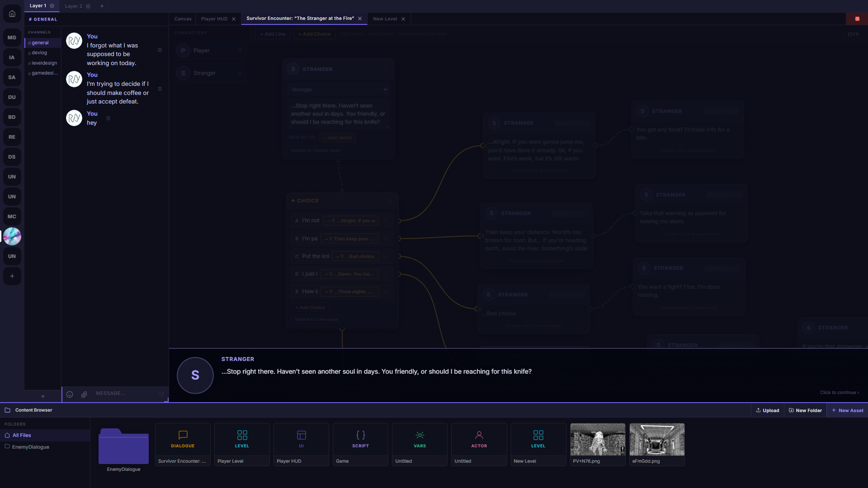Open the #general channel
Screen dimensions: 868x488
coord(43,42)
